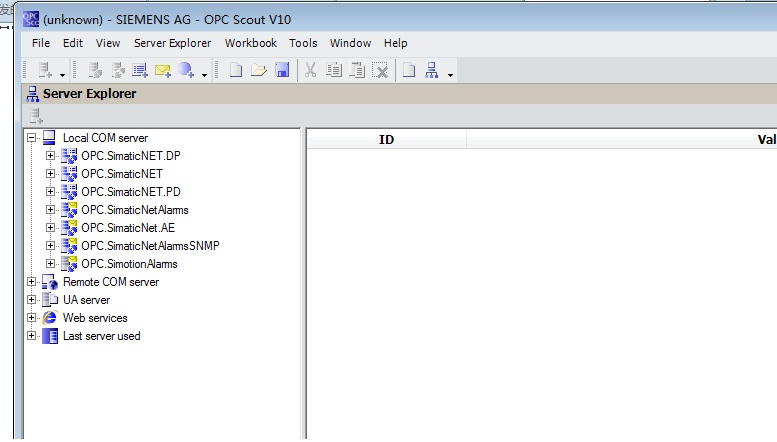This screenshot has width=777, height=442.
Task: Save with the floppy disk icon
Action: pyautogui.click(x=282, y=70)
